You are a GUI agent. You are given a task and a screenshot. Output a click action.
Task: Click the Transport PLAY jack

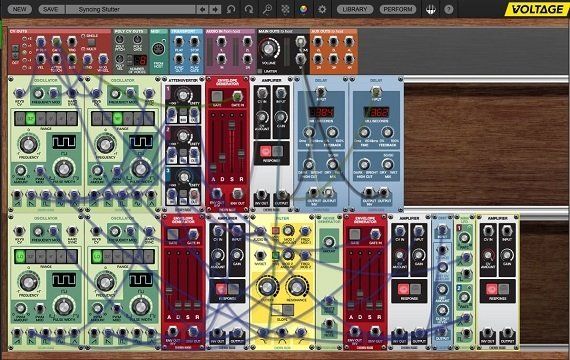pyautogui.click(x=179, y=41)
